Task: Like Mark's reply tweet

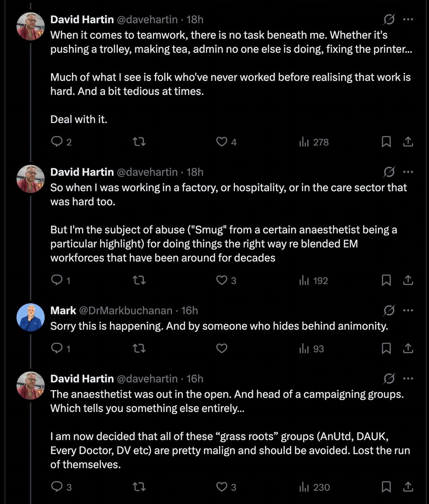Action: click(x=221, y=348)
